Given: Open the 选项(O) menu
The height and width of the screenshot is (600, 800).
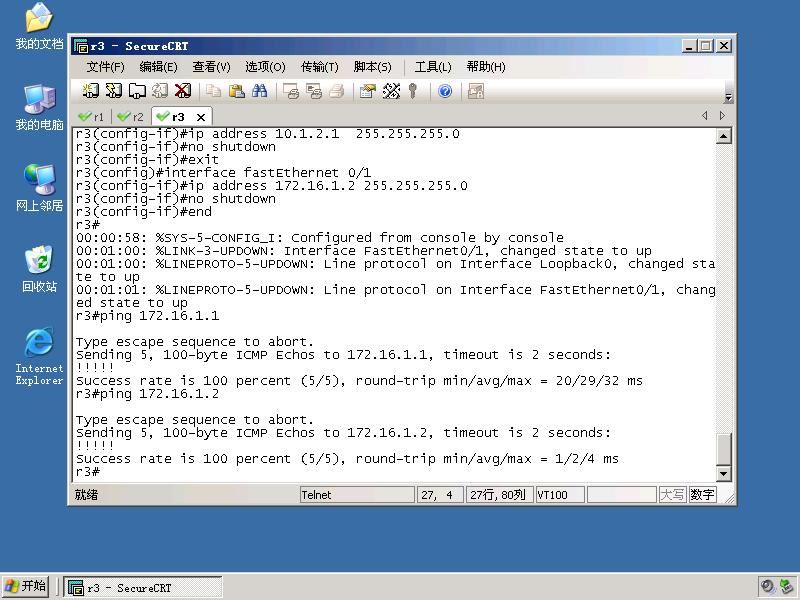Looking at the screenshot, I should click(265, 67).
